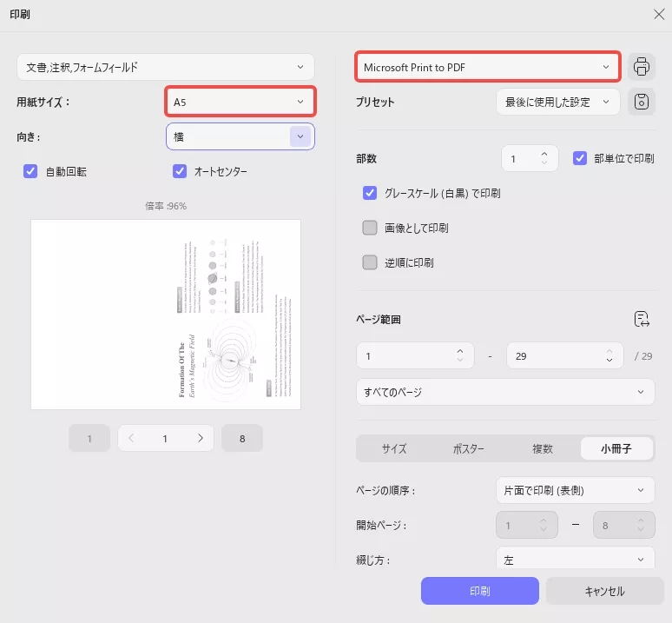Increase page range end value 29
Screen dimensions: 672x623
[609, 351]
